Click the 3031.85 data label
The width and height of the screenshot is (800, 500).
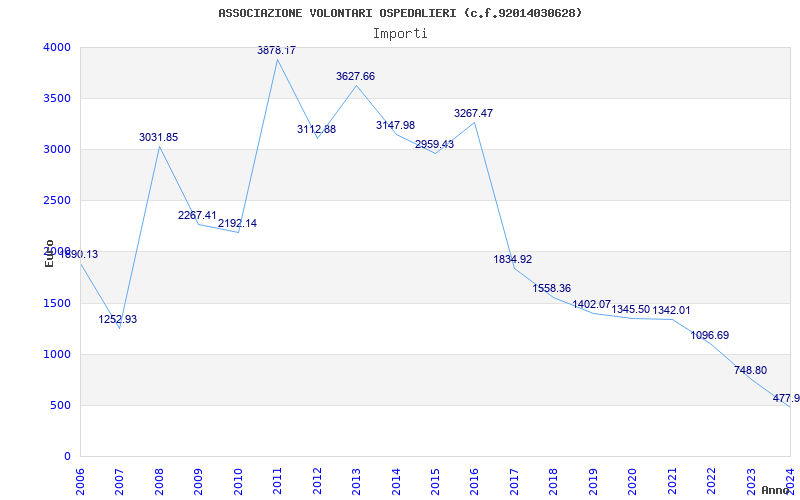coord(158,138)
